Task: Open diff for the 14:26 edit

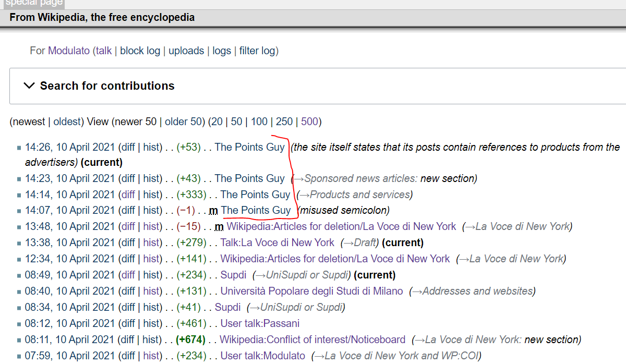Action: pyautogui.click(x=128, y=147)
